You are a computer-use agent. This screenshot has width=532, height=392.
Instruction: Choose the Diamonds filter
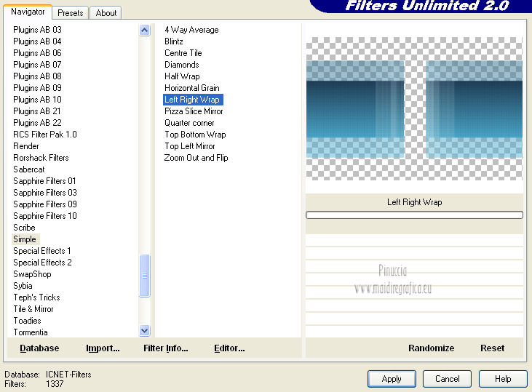(182, 65)
